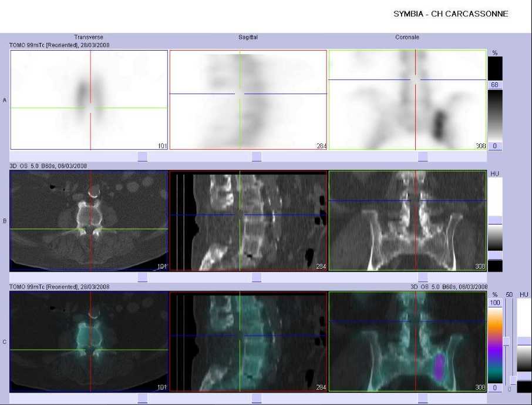Click the Coronale column heading
Screen dimensions: 532x405
click(407, 37)
